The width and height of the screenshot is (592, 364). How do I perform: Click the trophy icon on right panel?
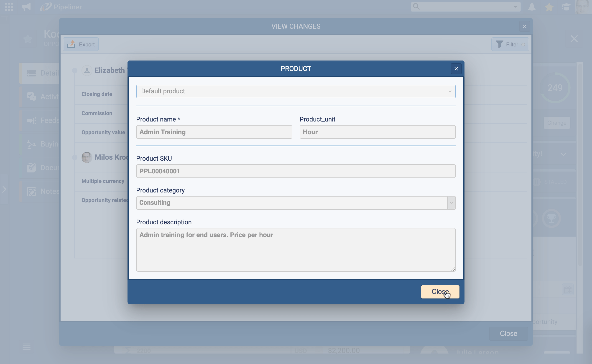pyautogui.click(x=551, y=218)
